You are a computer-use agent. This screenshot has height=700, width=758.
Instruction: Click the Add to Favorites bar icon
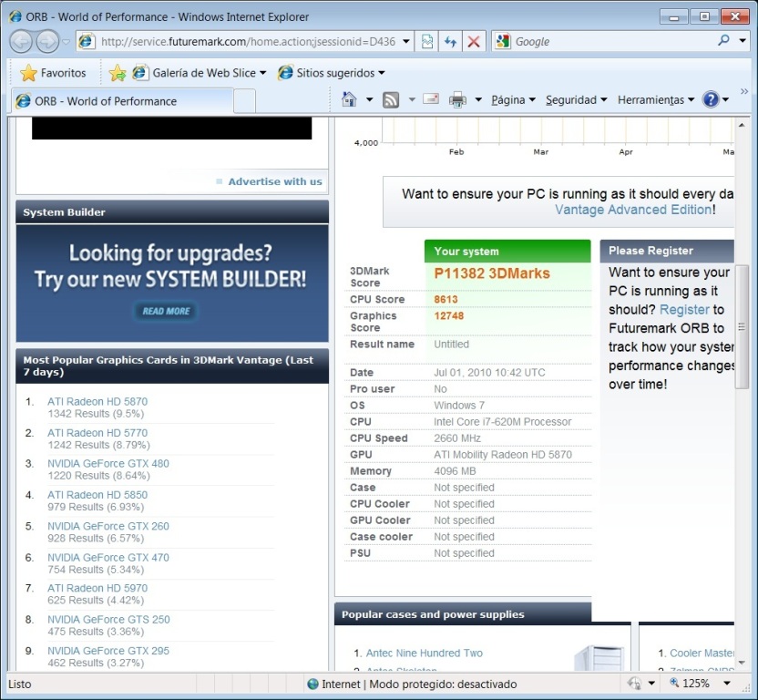pos(117,73)
